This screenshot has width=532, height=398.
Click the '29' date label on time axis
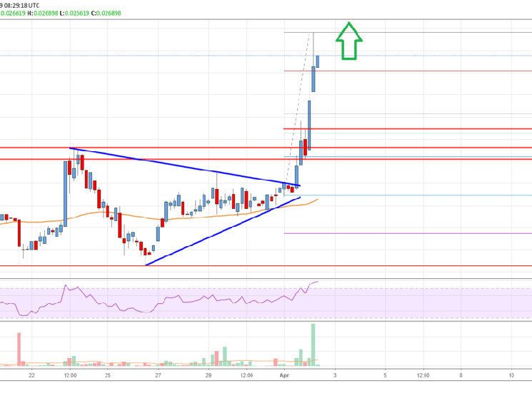[x=209, y=375]
